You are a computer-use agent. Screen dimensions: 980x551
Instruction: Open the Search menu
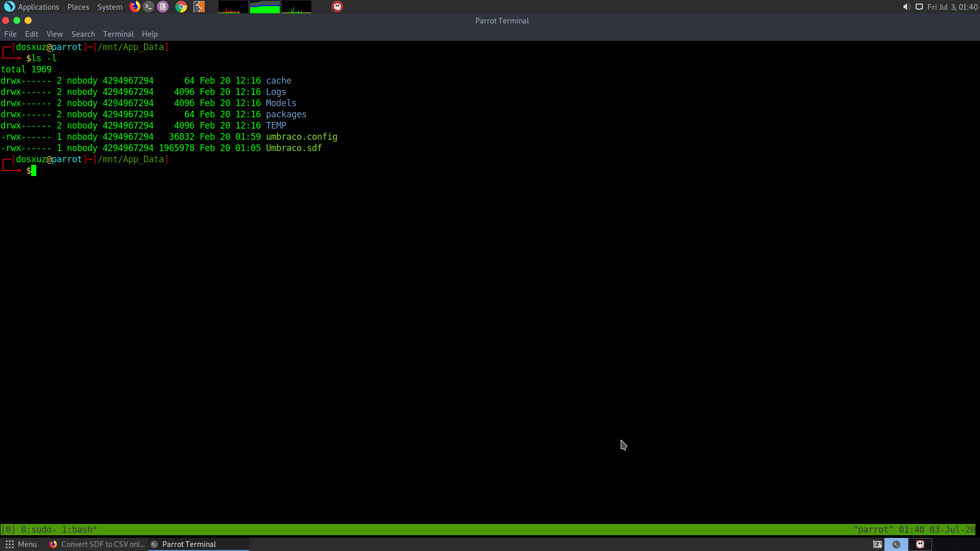tap(83, 34)
